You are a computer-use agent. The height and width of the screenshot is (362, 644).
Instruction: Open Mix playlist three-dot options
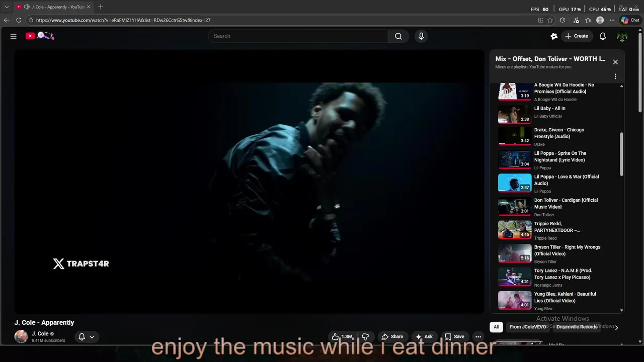point(615,76)
